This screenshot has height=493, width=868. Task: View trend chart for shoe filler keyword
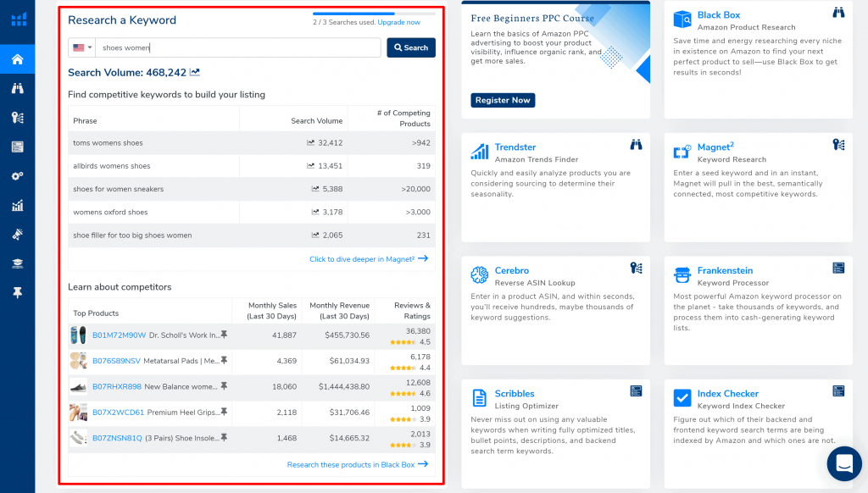[315, 235]
